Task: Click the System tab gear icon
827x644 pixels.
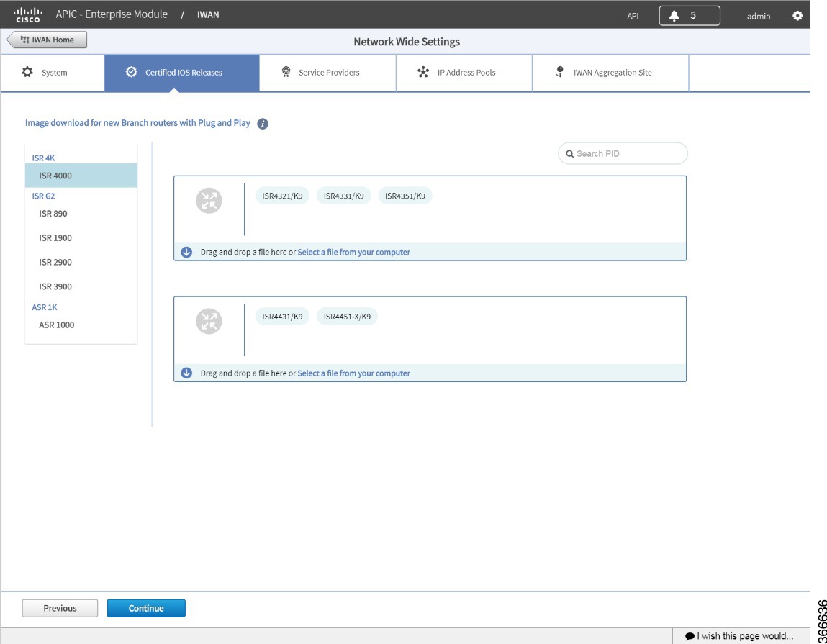Action: click(x=27, y=72)
